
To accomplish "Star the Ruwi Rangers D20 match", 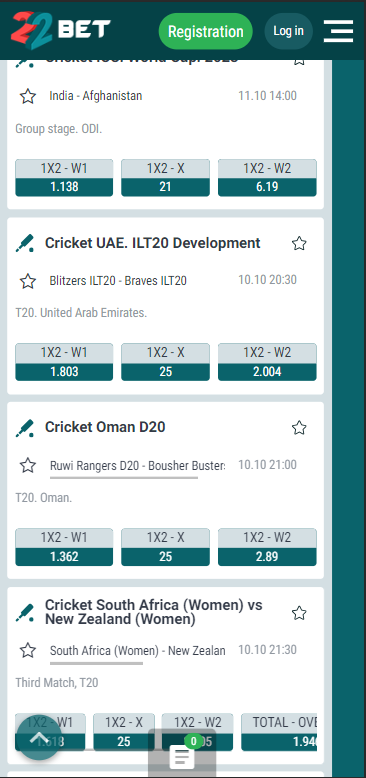I will (x=28, y=465).
